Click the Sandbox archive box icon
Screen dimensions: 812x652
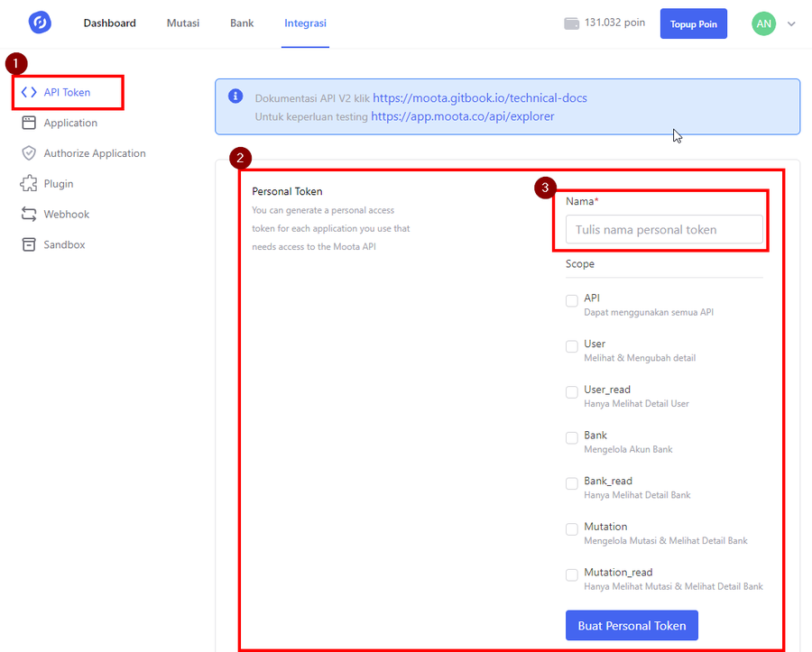coord(29,245)
